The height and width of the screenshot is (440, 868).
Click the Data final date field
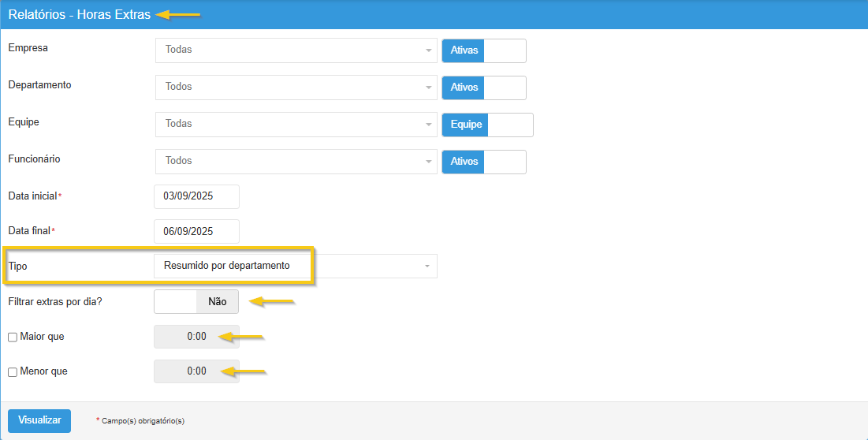(x=196, y=231)
